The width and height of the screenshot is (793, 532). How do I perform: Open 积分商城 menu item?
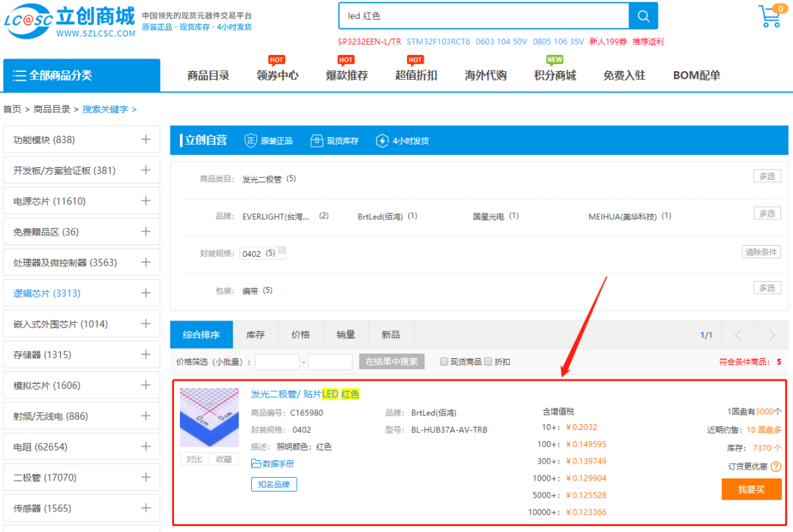pyautogui.click(x=555, y=76)
